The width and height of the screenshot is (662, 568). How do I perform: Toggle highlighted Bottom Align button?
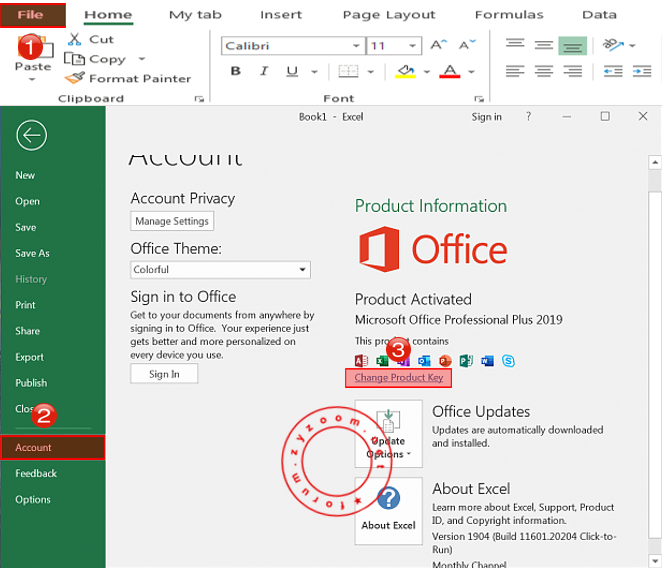(572, 46)
